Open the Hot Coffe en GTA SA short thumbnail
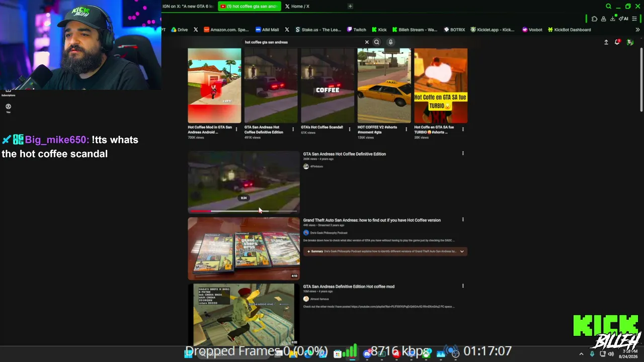Image resolution: width=644 pixels, height=362 pixels. click(x=441, y=85)
